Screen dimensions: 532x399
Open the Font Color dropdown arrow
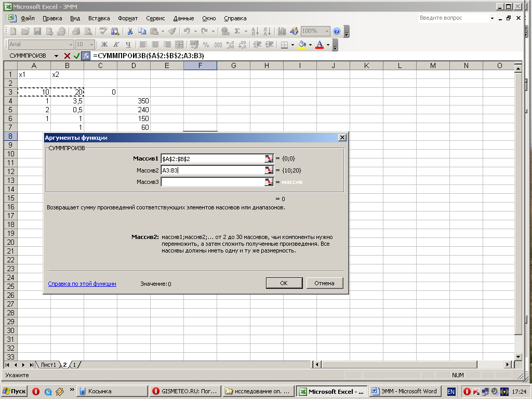(x=328, y=45)
